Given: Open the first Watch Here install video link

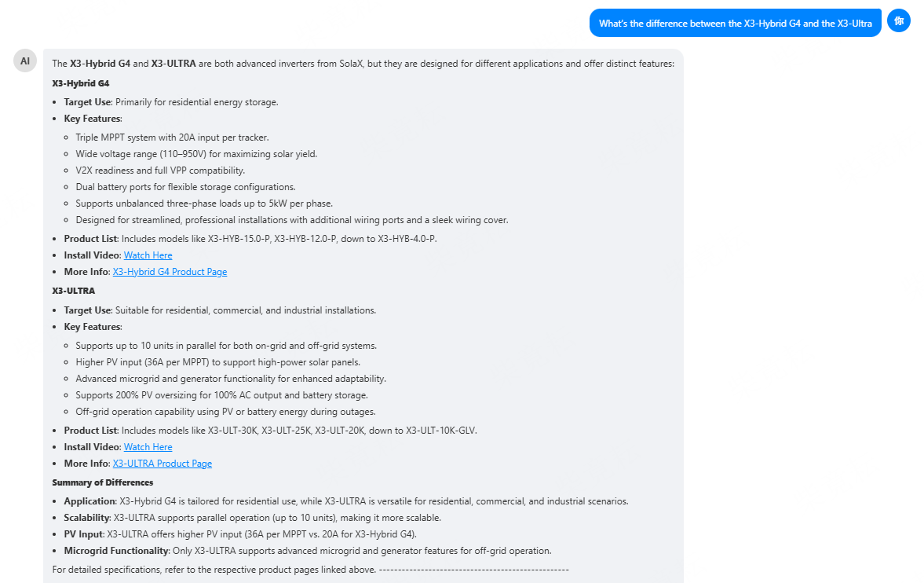Looking at the screenshot, I should [148, 255].
